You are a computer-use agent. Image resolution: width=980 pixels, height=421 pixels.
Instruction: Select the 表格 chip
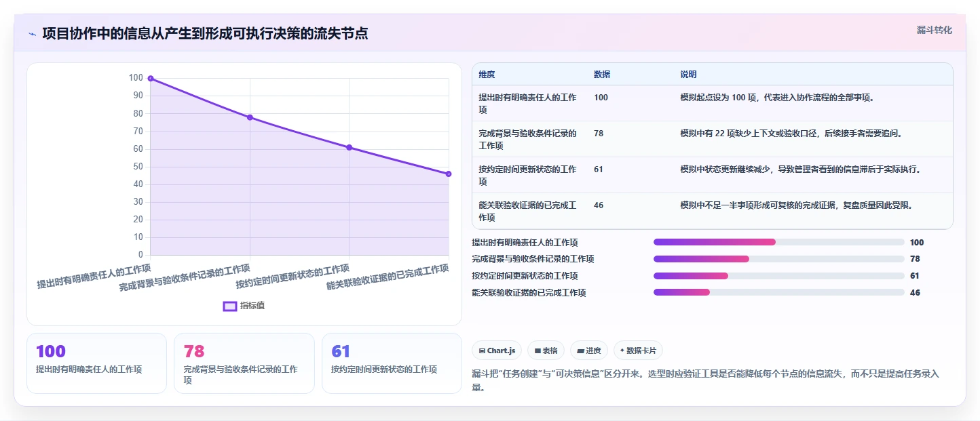[x=546, y=350]
